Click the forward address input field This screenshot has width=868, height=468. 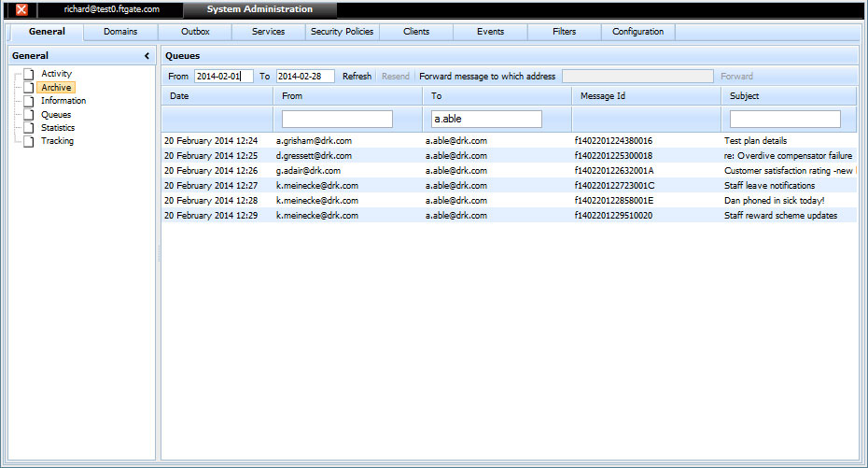click(637, 77)
